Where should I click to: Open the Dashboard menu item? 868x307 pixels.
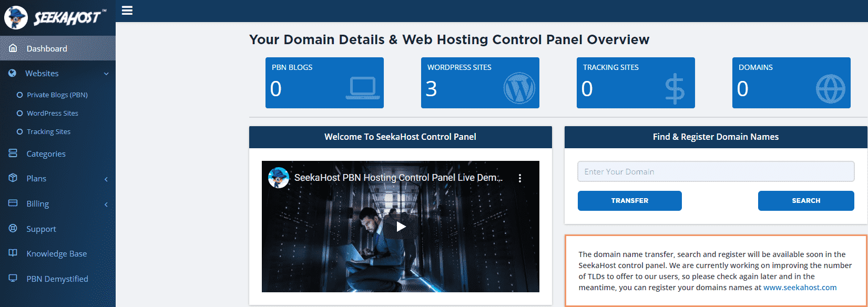(x=58, y=48)
